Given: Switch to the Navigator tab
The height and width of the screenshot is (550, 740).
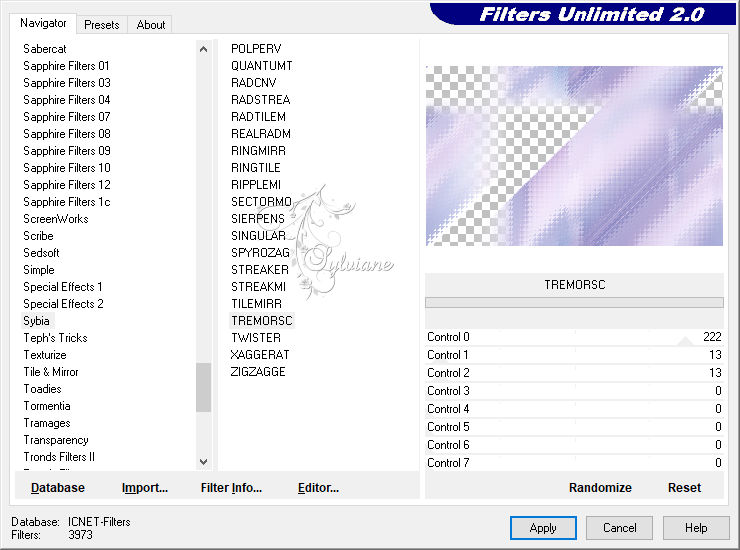Looking at the screenshot, I should click(x=43, y=23).
